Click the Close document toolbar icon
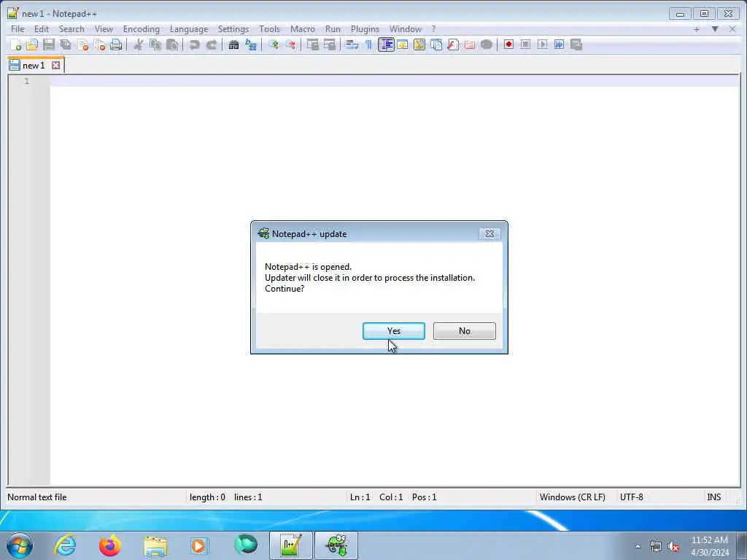The image size is (747, 560). click(x=83, y=44)
